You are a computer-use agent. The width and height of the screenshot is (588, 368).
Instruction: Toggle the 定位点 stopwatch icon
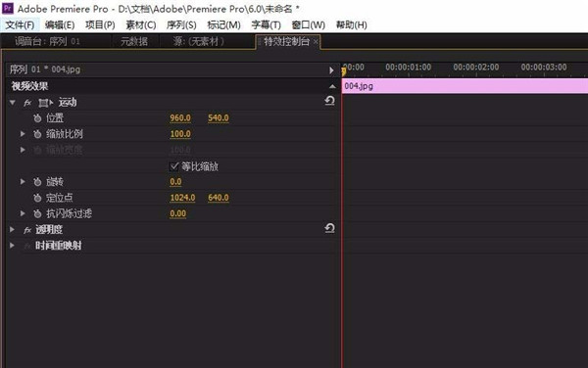[x=37, y=198]
